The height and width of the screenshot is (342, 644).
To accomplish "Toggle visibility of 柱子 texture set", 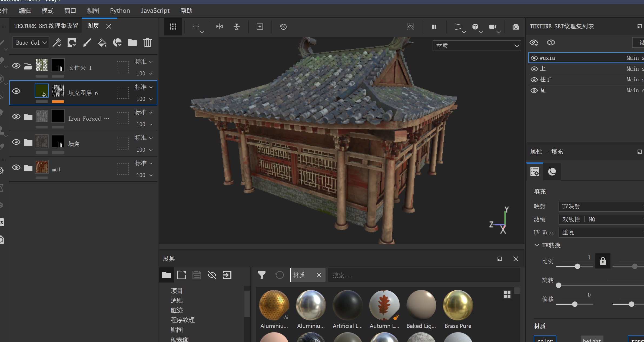I will [x=534, y=80].
